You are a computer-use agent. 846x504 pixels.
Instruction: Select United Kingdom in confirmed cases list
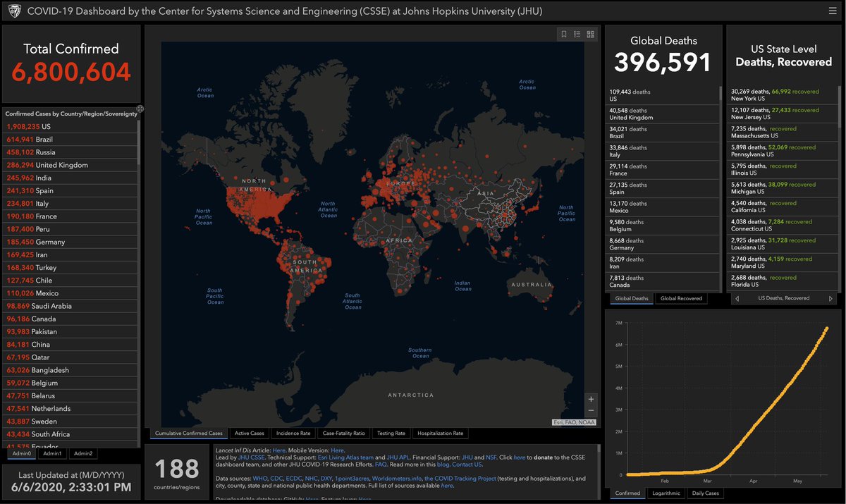click(70, 165)
